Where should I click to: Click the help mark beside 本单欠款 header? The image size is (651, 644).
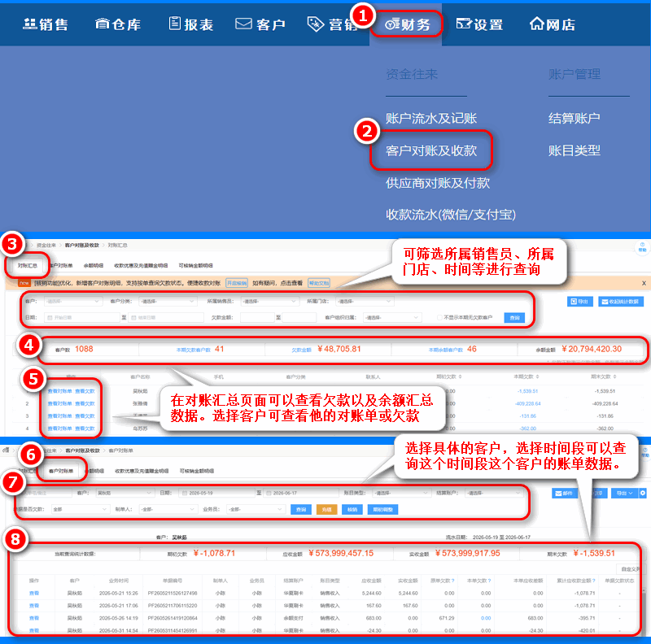489,581
